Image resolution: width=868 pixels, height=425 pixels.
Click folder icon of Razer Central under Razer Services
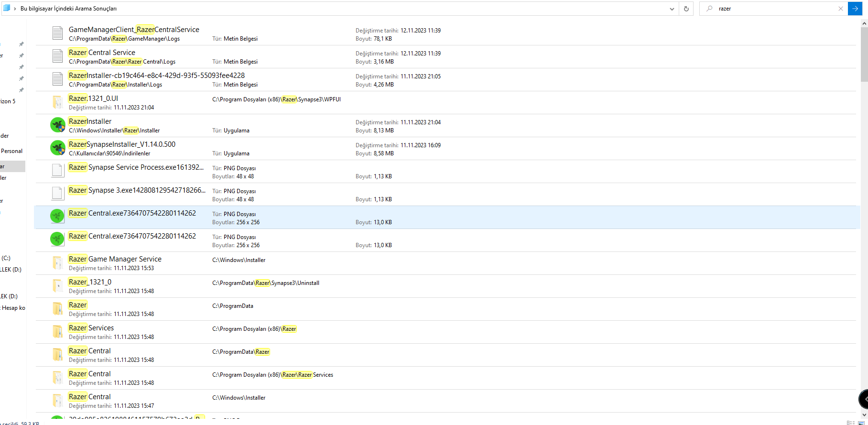(57, 377)
